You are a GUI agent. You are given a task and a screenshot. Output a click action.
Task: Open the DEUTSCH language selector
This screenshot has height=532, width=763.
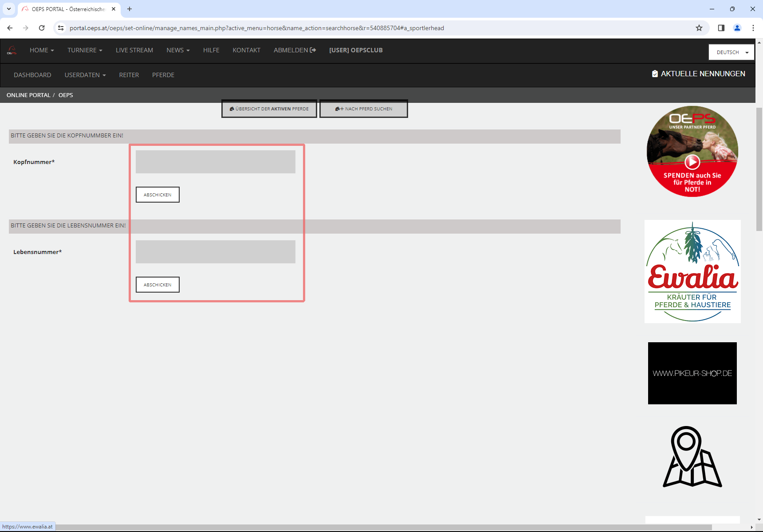731,52
